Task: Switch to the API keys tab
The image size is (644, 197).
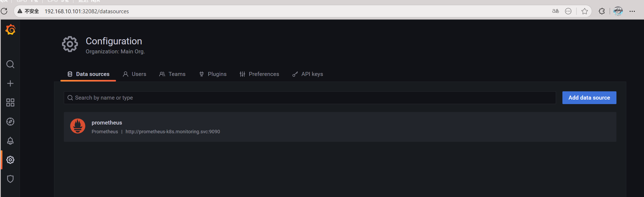Action: point(308,74)
